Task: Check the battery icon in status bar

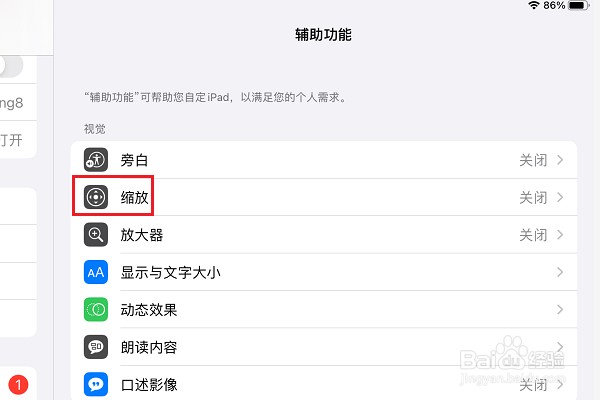Action: click(x=579, y=5)
